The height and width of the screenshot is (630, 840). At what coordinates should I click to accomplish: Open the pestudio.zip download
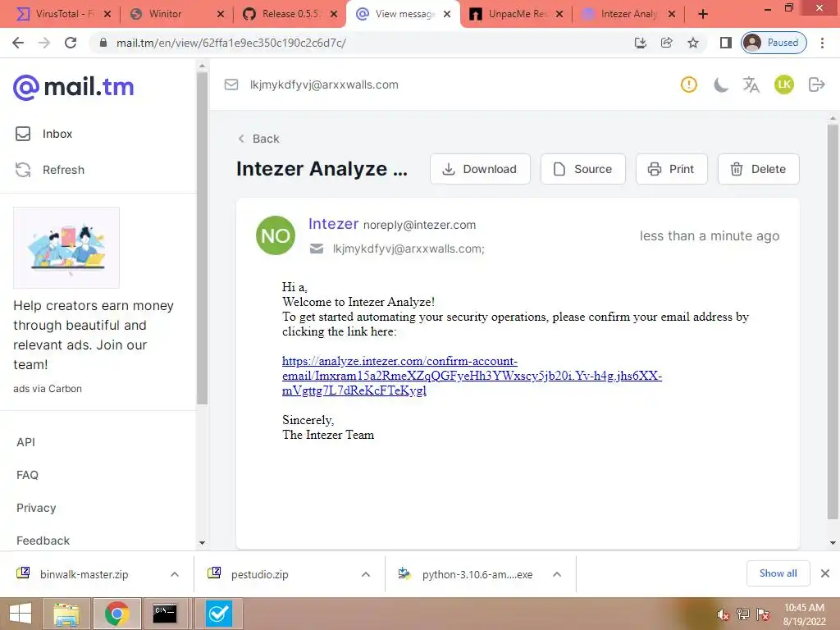(x=260, y=574)
